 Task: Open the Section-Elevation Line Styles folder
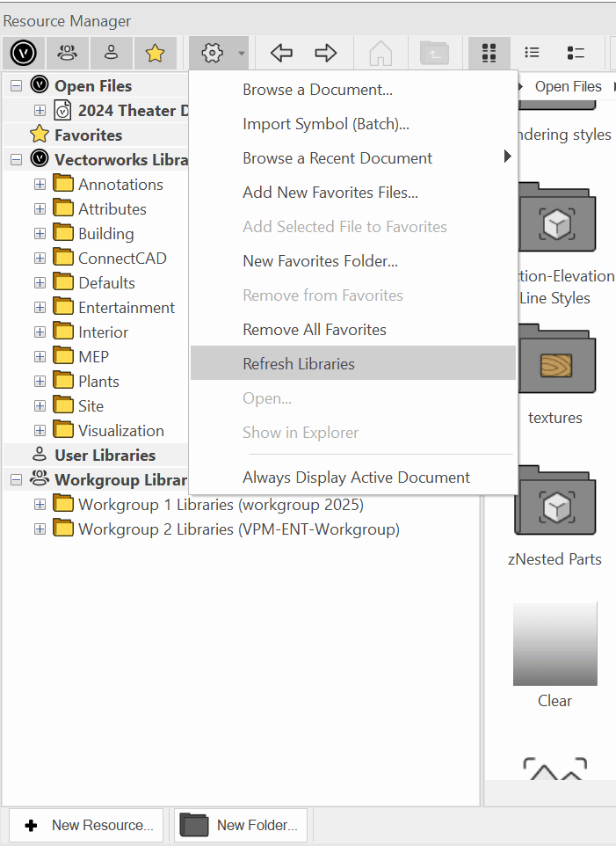[x=557, y=217]
